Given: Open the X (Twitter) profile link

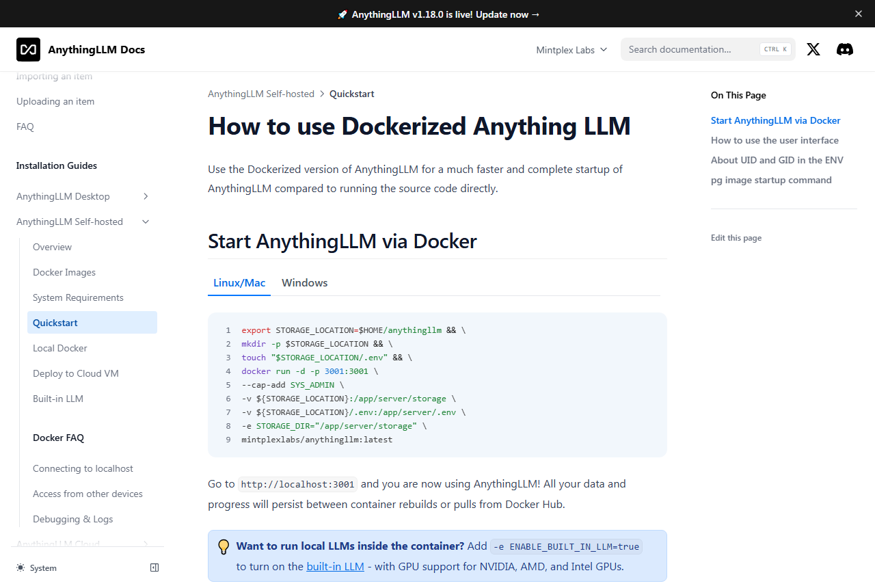Looking at the screenshot, I should pyautogui.click(x=813, y=49).
